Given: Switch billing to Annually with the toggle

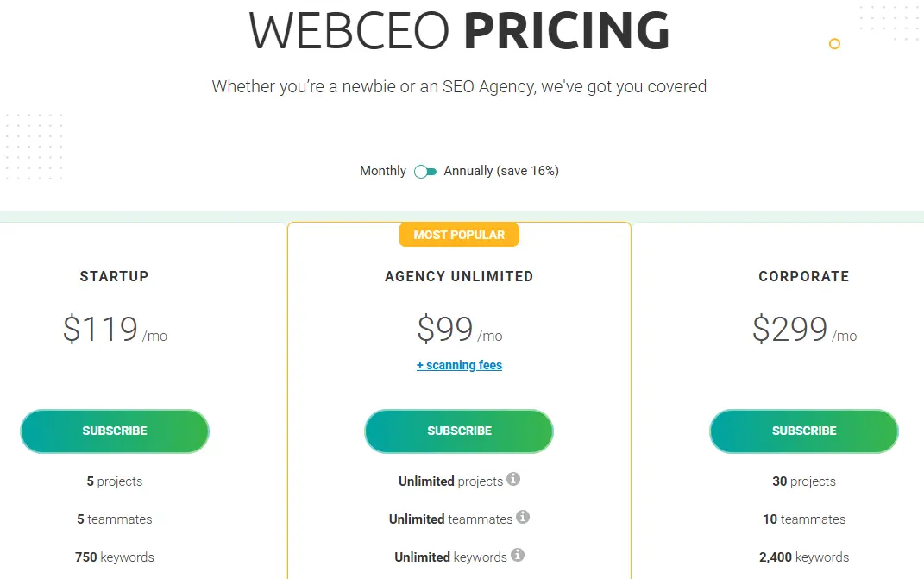Looking at the screenshot, I should tap(425, 172).
